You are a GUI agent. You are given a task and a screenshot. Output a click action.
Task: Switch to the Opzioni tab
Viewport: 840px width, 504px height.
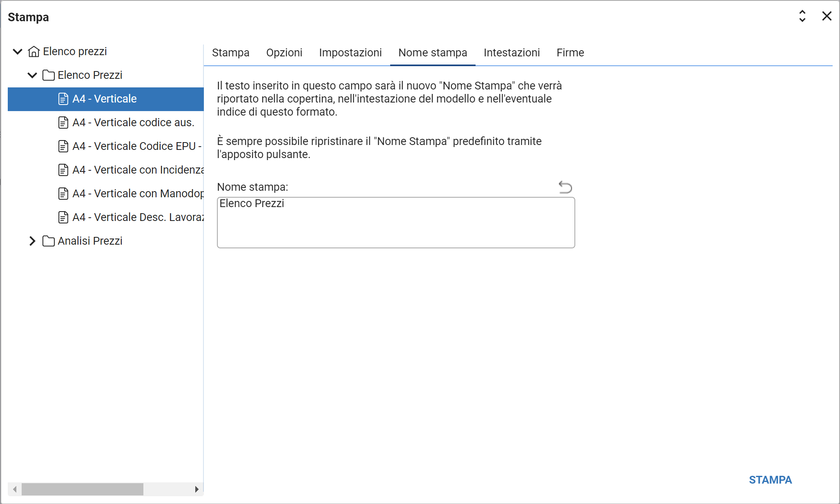(x=284, y=53)
